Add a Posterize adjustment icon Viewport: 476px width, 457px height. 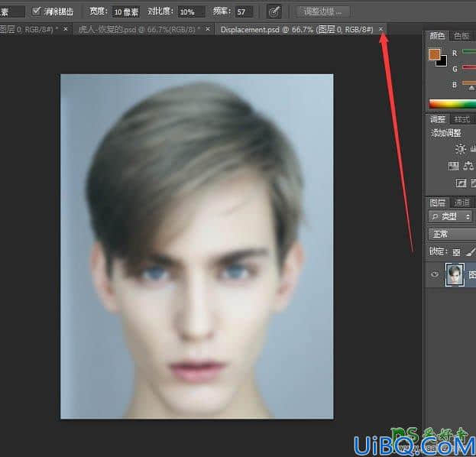point(473,183)
